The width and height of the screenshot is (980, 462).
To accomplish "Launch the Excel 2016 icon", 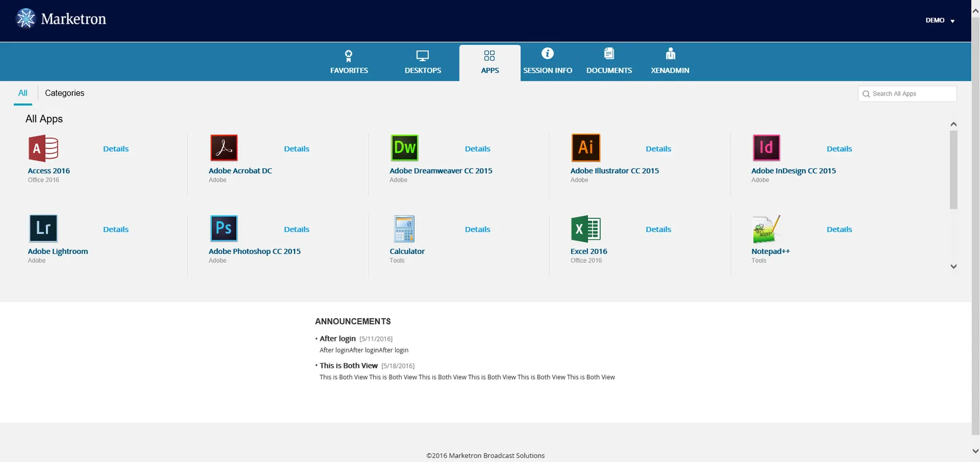I will click(586, 229).
